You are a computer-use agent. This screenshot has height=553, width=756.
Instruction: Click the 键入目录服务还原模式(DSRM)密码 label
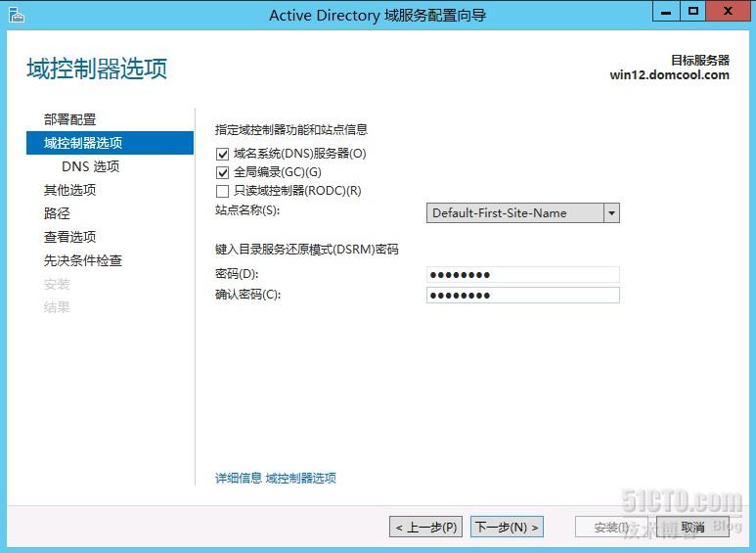pos(307,250)
